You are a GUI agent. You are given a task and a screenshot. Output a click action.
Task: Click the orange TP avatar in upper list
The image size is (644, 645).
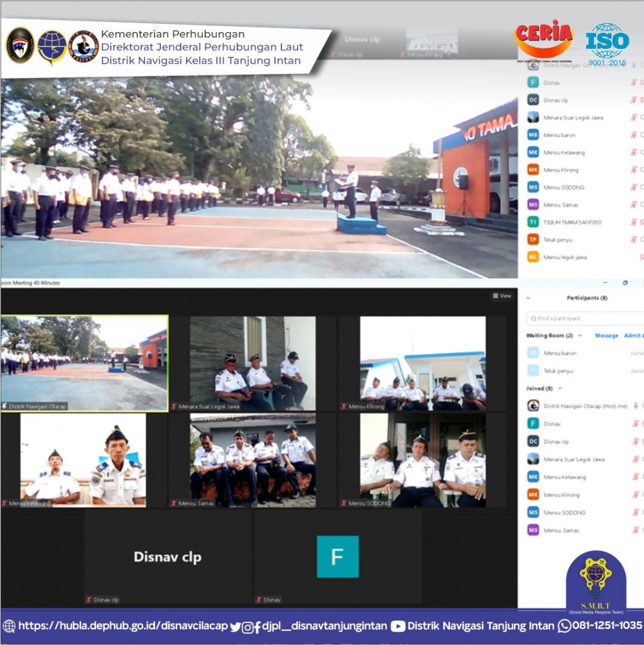click(x=533, y=239)
